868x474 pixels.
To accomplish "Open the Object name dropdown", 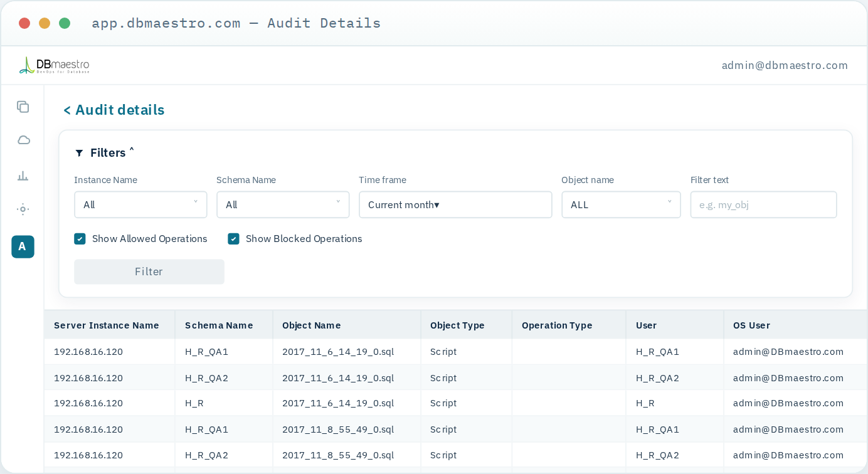I will click(x=621, y=205).
